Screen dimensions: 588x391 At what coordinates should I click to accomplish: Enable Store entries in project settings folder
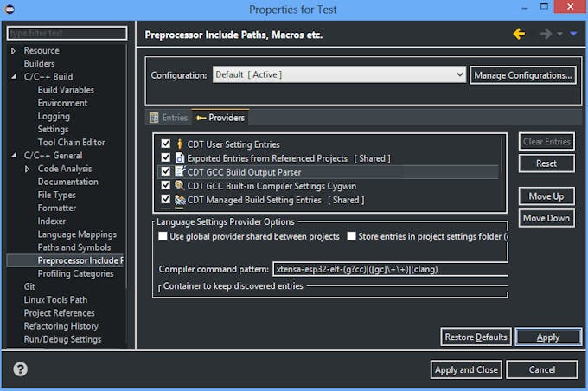(x=351, y=236)
